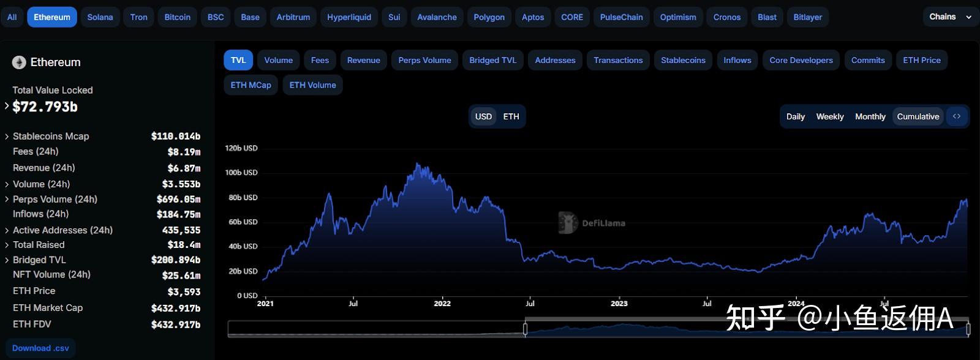Screen dimensions: 980x360
Task: Toggle the Revenue chart series
Action: coord(364,60)
